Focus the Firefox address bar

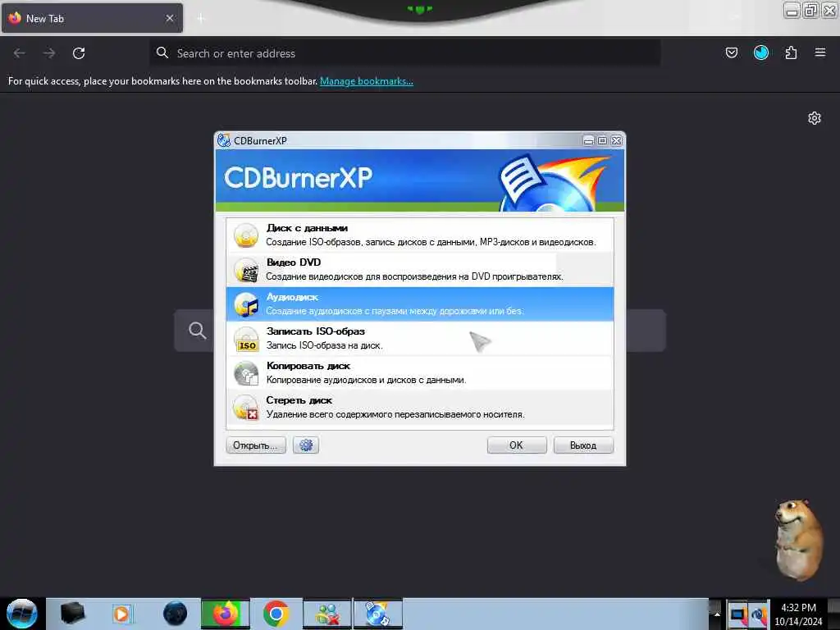[405, 53]
